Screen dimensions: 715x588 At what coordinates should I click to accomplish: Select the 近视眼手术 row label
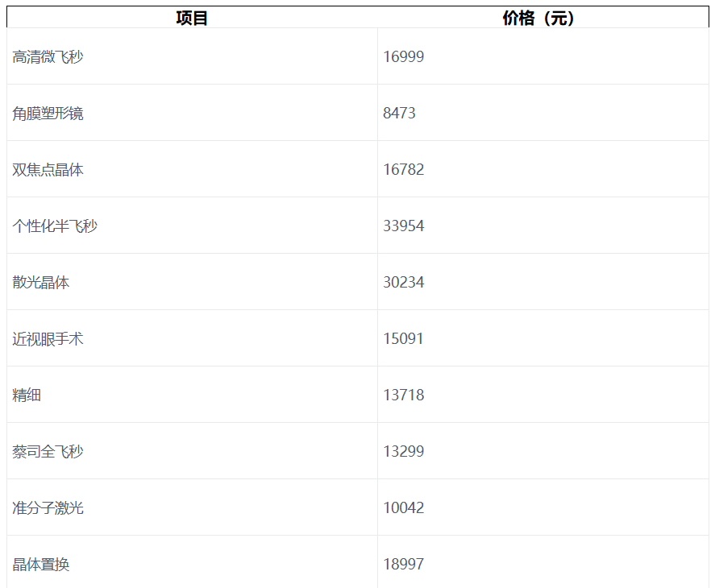48,338
